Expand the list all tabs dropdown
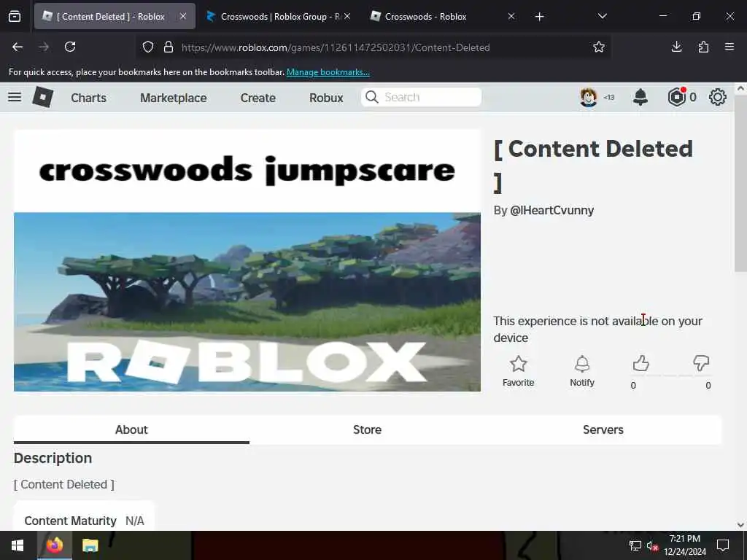The image size is (747, 560). (x=602, y=16)
